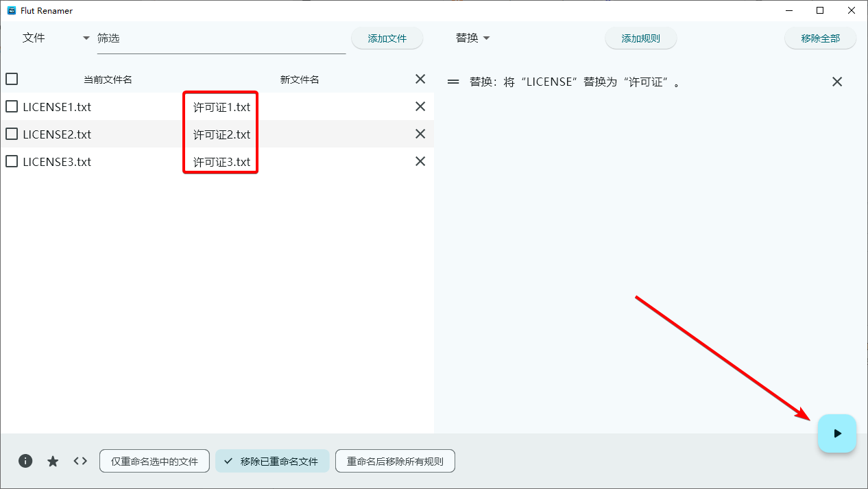Expand the 文件 type dropdown
Screen dimensions: 868x489
click(86, 38)
